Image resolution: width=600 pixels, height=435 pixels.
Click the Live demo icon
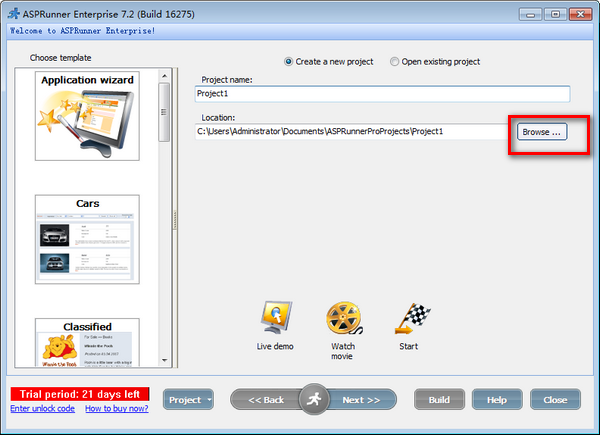pos(275,318)
